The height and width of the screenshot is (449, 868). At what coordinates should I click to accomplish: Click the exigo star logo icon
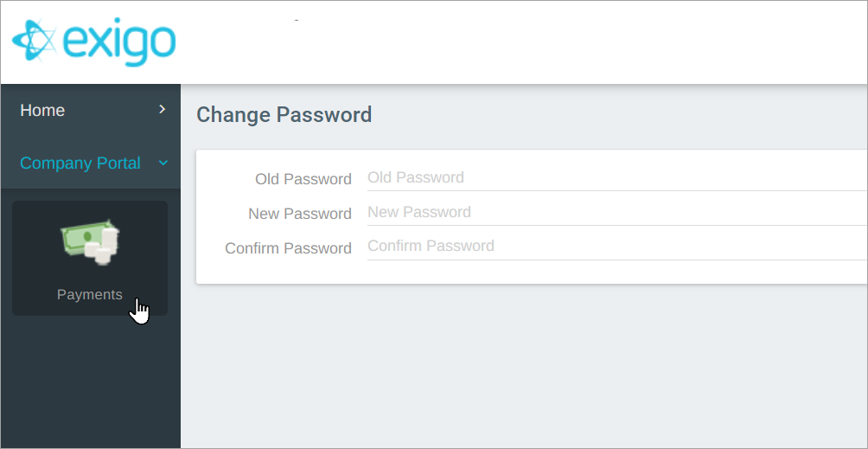(x=35, y=40)
